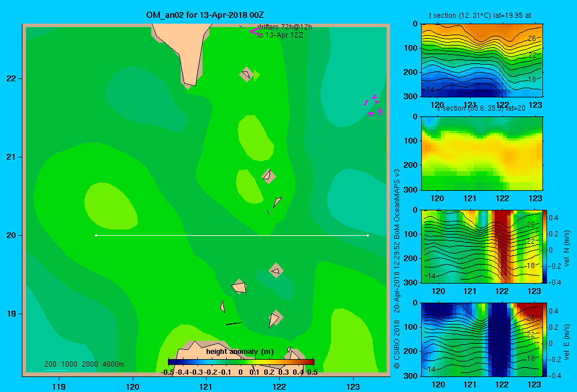Click the "14" isotherm label in the t section plot

pos(430,90)
